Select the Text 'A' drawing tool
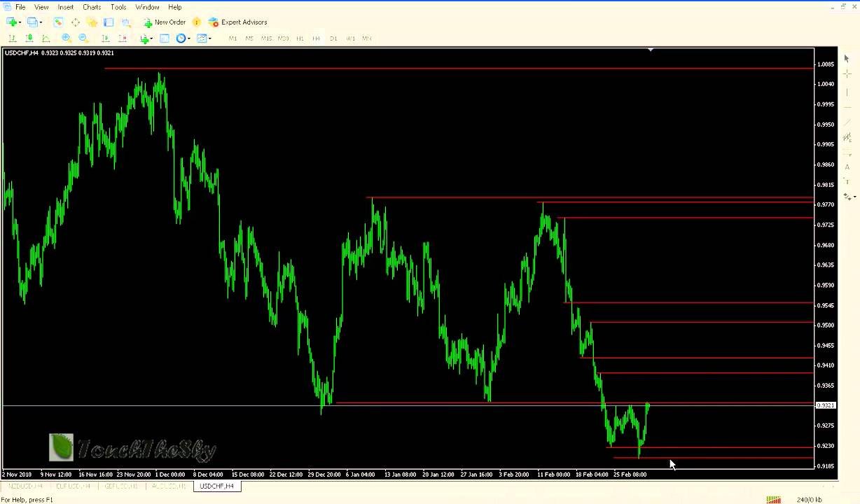Screen dimensions: 860x504 847,167
